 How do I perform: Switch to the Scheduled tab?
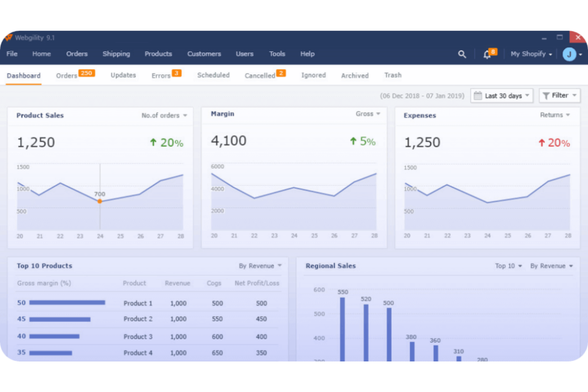pos(213,75)
